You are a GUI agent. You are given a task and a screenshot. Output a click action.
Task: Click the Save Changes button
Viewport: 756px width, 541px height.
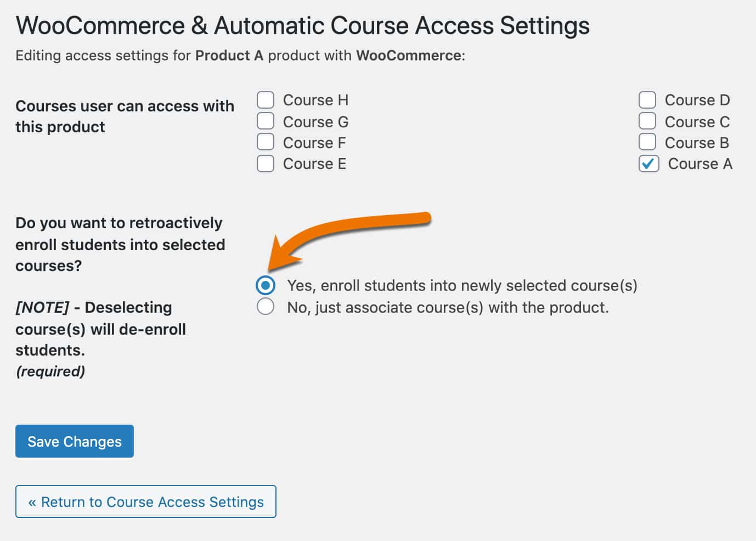75,441
